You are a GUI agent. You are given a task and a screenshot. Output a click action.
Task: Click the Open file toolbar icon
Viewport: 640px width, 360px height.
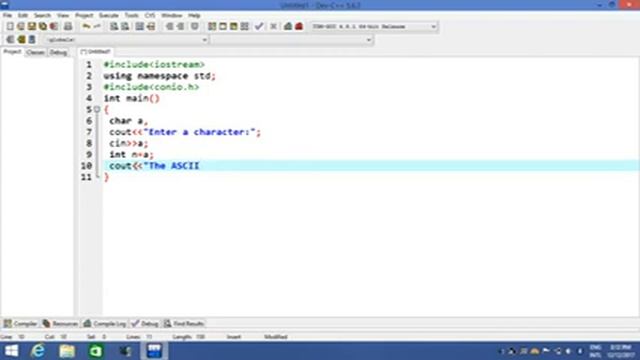pos(21,27)
